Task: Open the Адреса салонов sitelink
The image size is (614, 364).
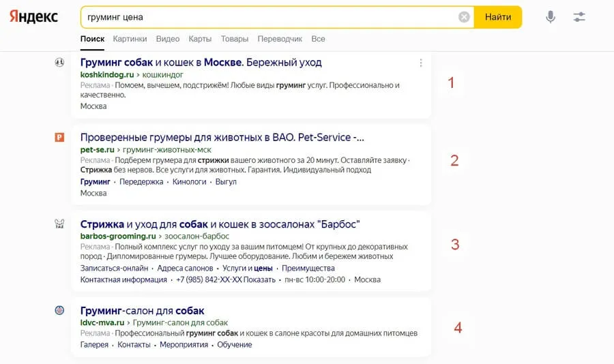Action: click(185, 268)
